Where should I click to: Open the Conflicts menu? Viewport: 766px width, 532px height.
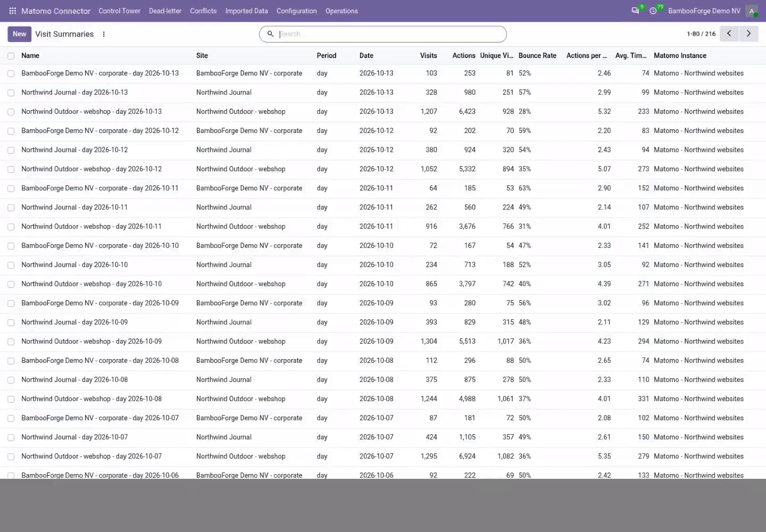(x=203, y=11)
